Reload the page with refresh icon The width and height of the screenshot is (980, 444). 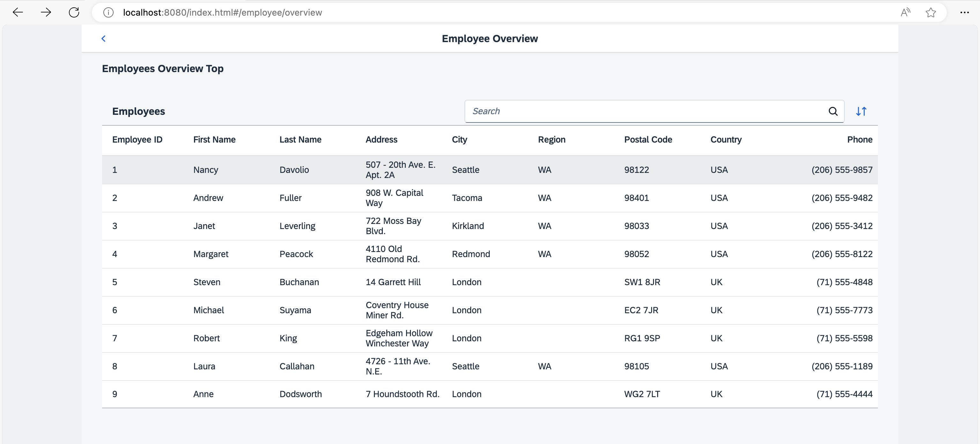click(74, 12)
